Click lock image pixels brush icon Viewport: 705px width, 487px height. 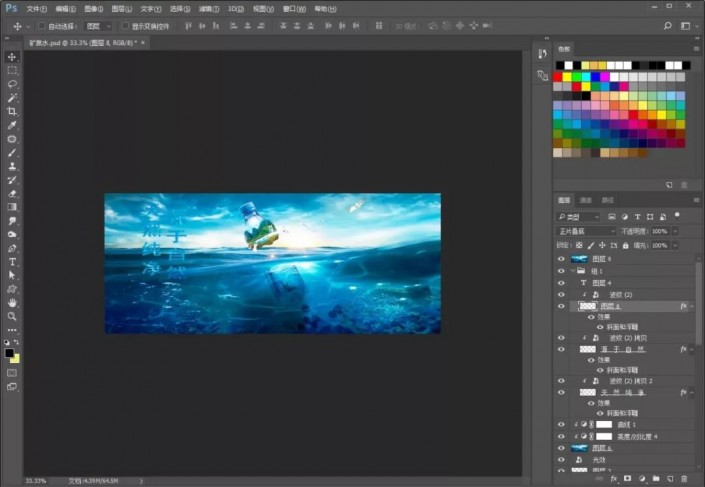click(591, 246)
